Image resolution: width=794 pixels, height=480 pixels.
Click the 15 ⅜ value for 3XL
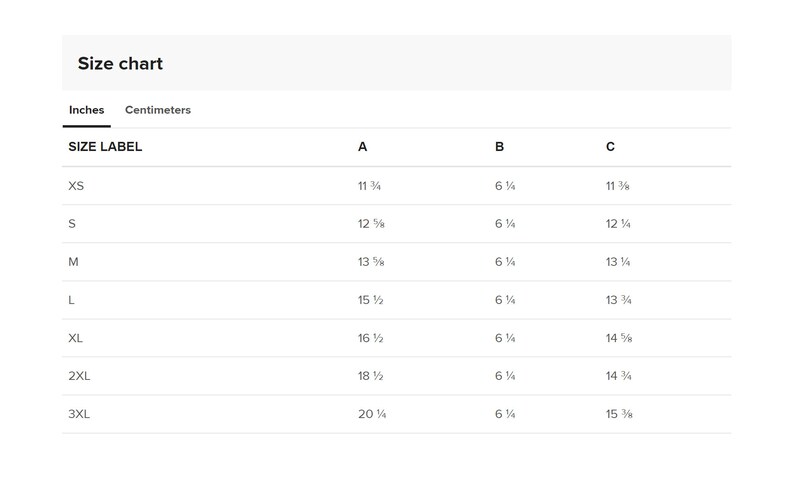(x=619, y=414)
